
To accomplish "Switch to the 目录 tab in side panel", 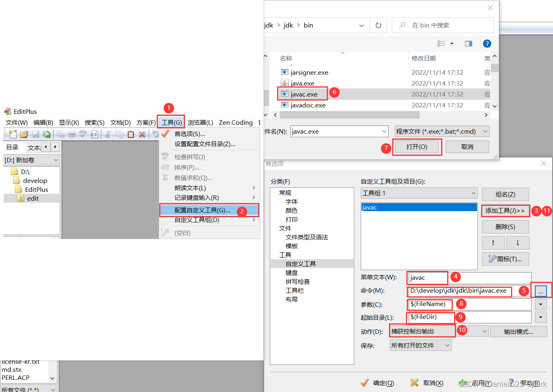I will click(x=13, y=147).
